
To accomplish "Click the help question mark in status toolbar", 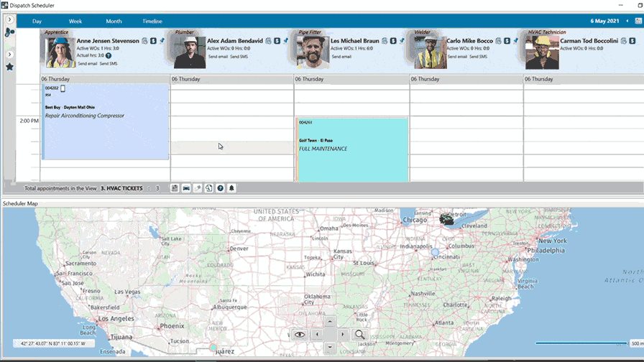I will (x=220, y=188).
